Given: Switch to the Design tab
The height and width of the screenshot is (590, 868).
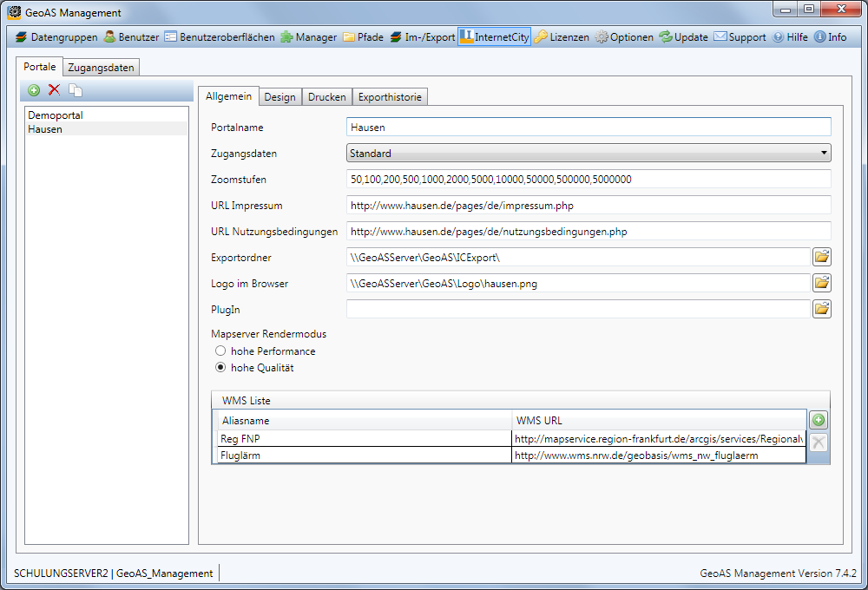Looking at the screenshot, I should click(279, 97).
